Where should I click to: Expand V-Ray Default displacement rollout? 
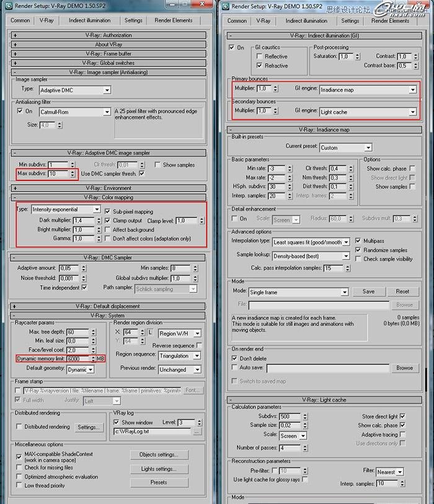point(108,306)
